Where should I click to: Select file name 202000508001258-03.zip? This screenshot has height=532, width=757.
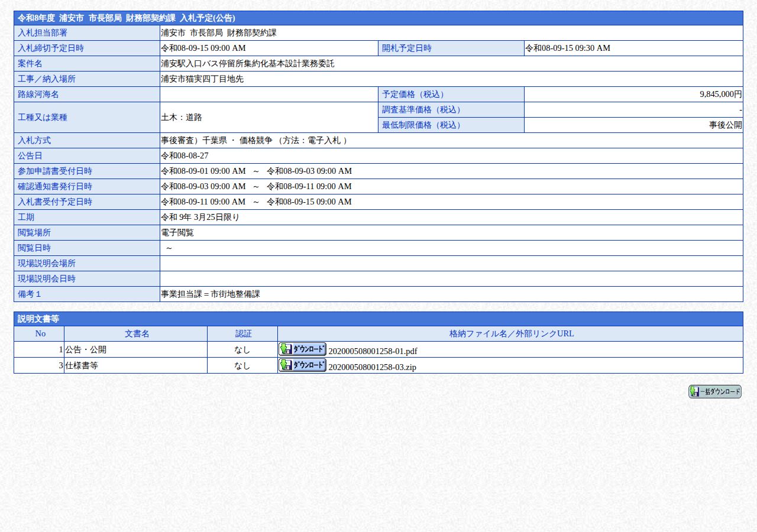372,367
